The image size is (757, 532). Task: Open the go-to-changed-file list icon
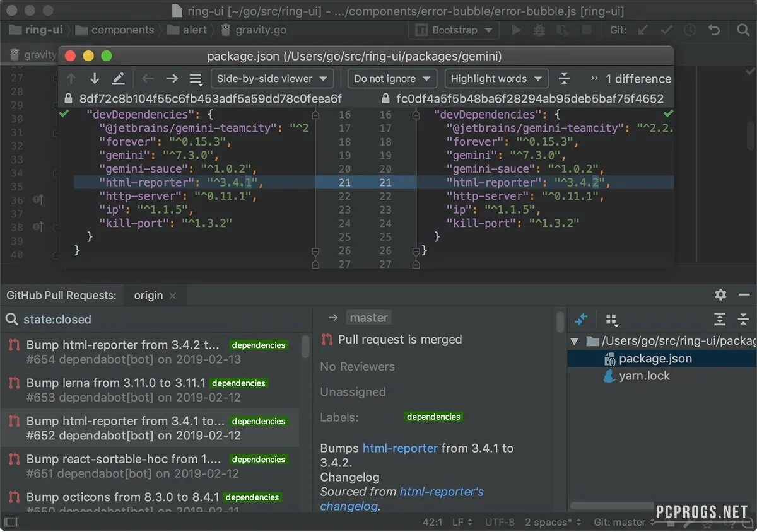pos(196,79)
